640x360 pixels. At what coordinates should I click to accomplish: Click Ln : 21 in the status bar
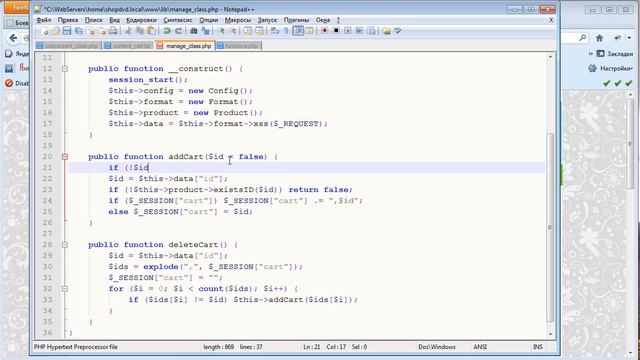[311, 347]
